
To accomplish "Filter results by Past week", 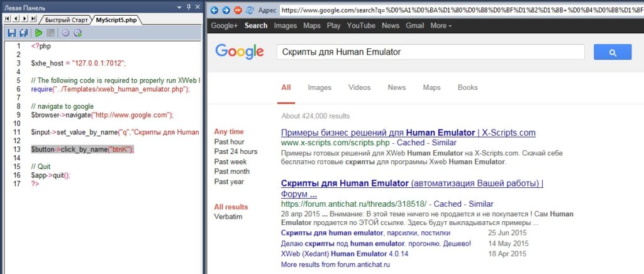I will [230, 162].
